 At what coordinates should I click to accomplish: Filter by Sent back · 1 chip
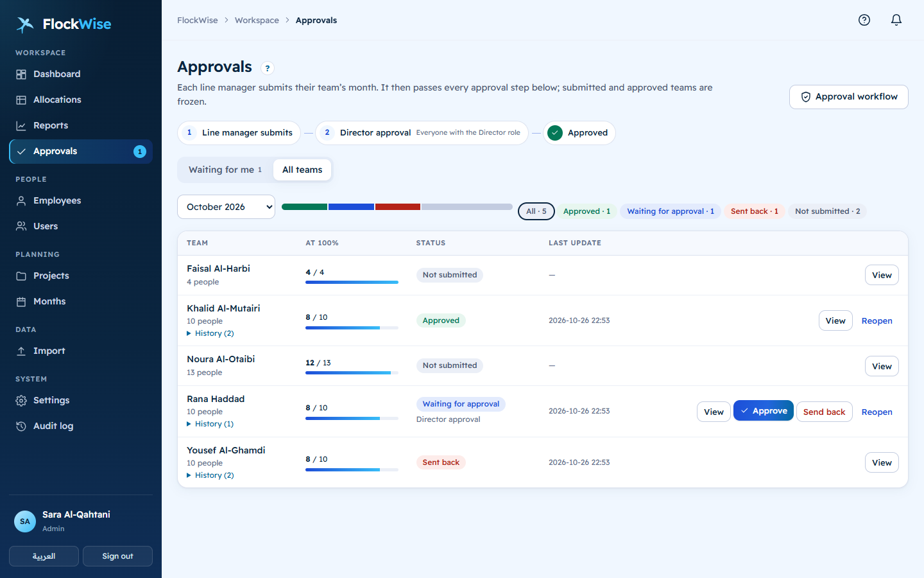click(755, 211)
